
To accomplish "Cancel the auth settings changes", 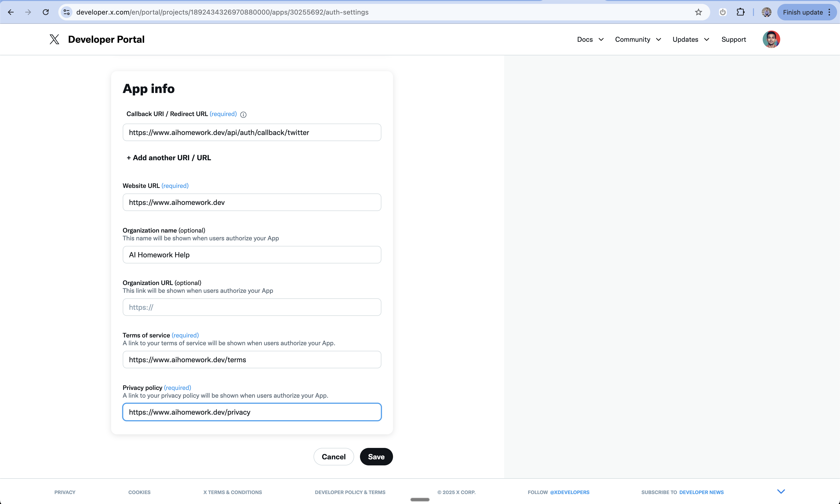I will point(333,456).
